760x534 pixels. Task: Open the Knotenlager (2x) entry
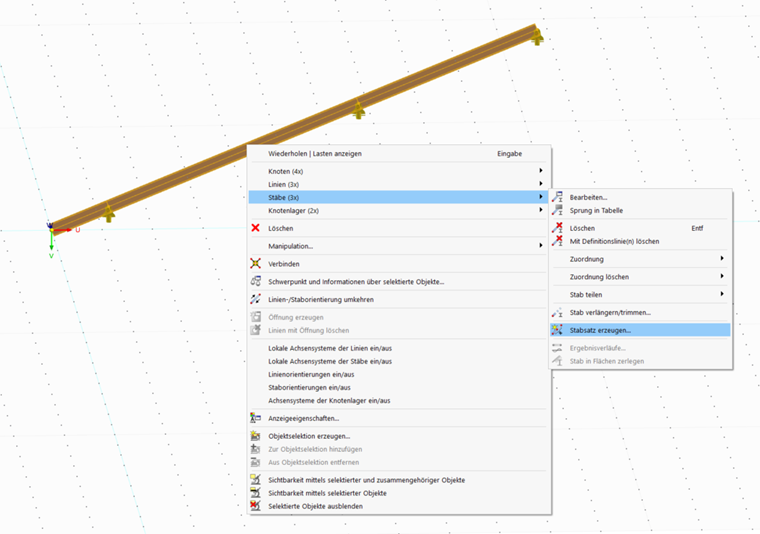coord(399,210)
